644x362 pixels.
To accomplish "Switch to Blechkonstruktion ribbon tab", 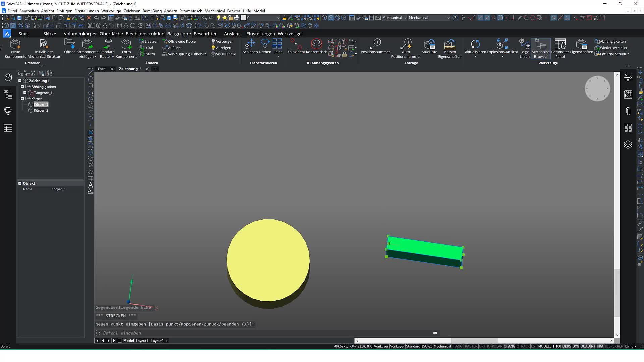I will click(x=145, y=34).
